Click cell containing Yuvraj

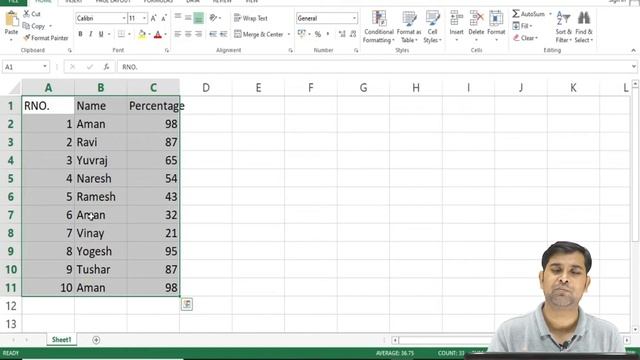[x=100, y=160]
